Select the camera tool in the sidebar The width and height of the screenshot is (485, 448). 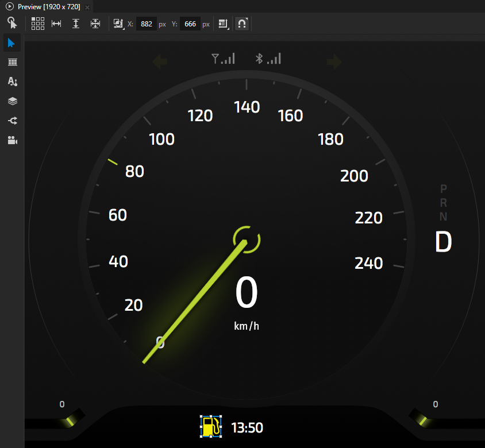[12, 140]
